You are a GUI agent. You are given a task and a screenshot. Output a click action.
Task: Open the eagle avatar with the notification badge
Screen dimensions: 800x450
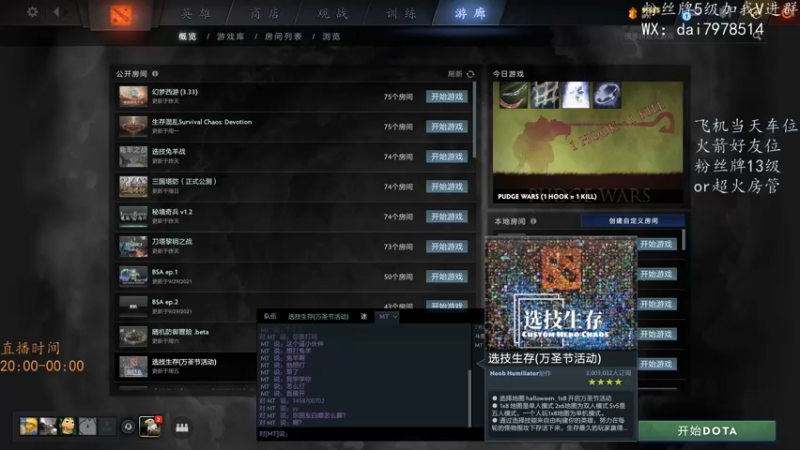pyautogui.click(x=150, y=426)
